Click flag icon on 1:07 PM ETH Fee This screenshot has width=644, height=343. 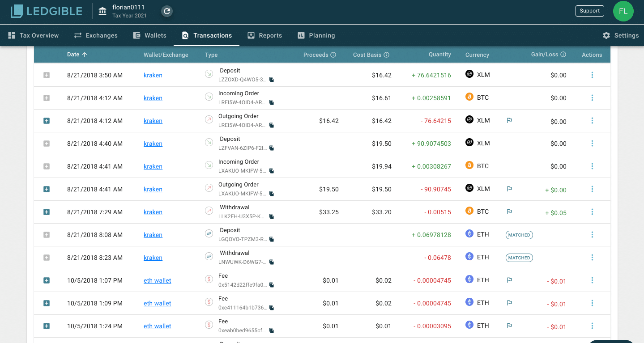(509, 280)
